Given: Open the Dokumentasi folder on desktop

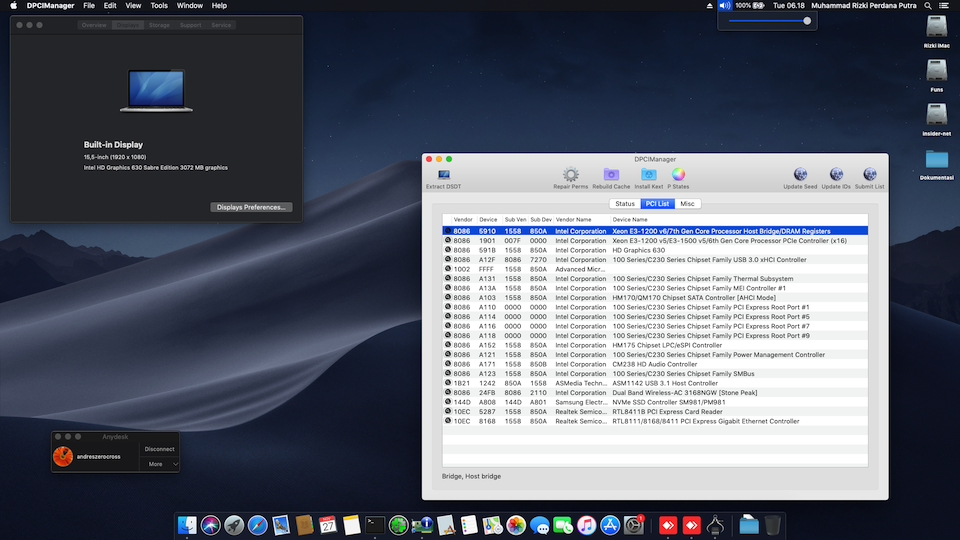Looking at the screenshot, I should (936, 160).
